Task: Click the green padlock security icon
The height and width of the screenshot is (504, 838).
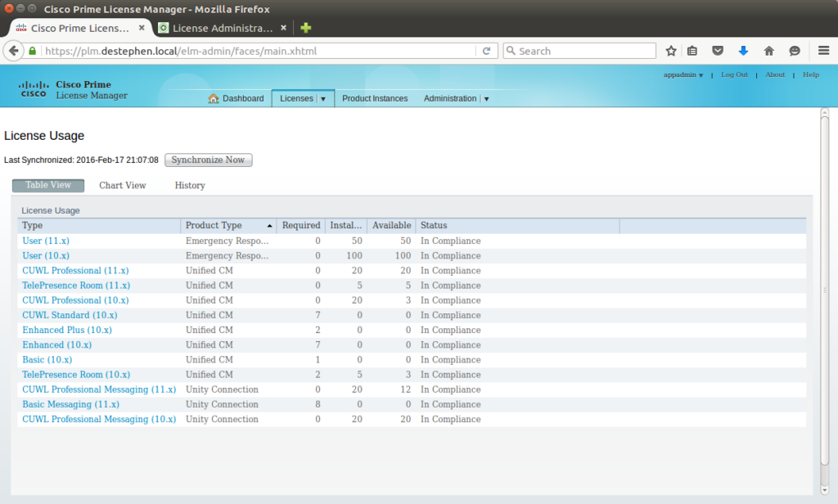Action: [32, 51]
